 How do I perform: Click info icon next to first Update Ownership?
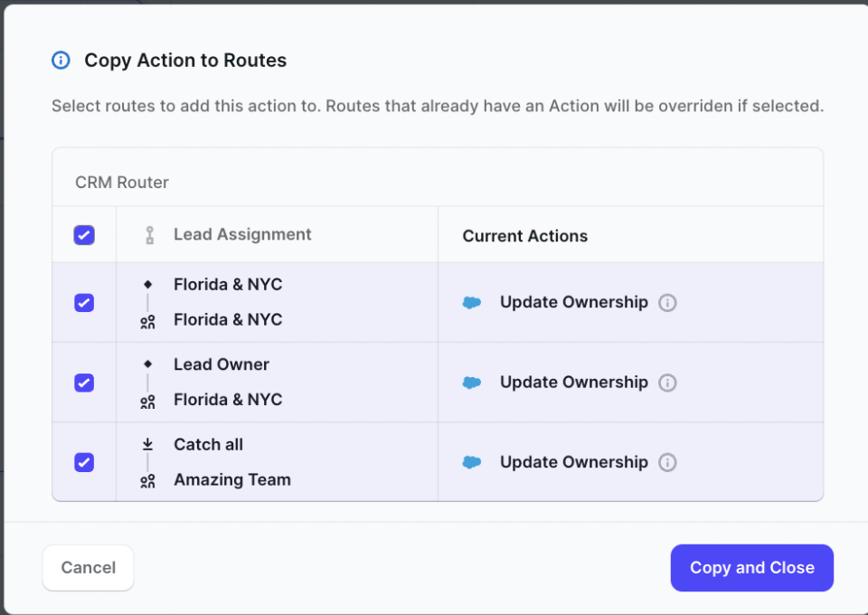[667, 303]
